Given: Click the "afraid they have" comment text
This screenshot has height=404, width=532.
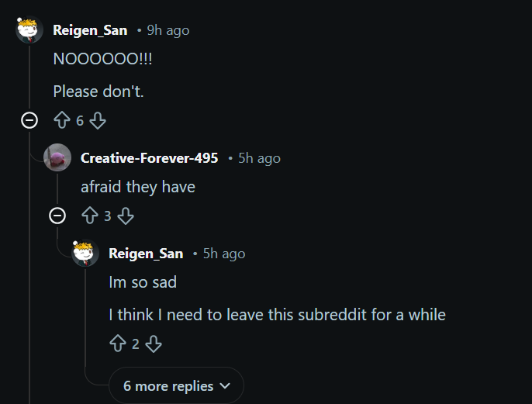Looking at the screenshot, I should tap(138, 187).
